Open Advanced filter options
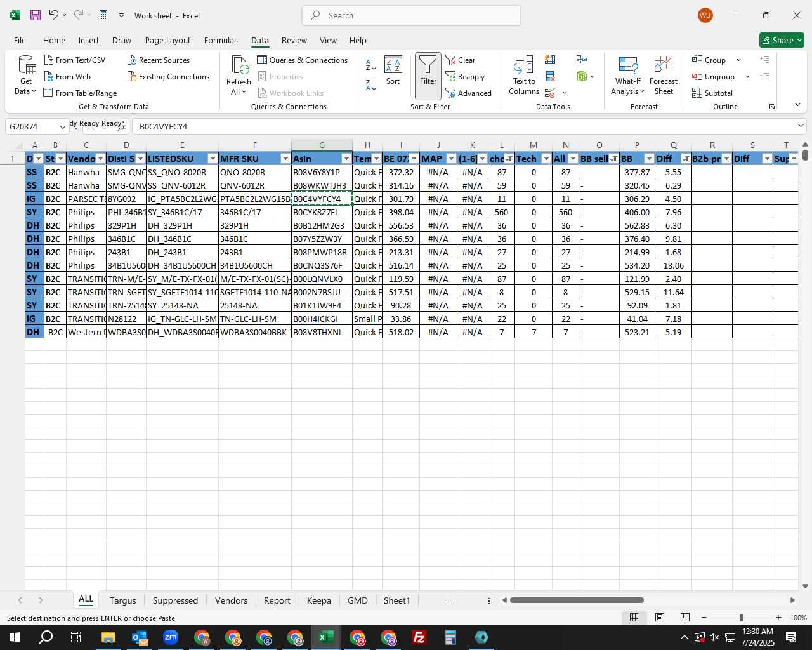The width and height of the screenshot is (812, 650). [468, 93]
